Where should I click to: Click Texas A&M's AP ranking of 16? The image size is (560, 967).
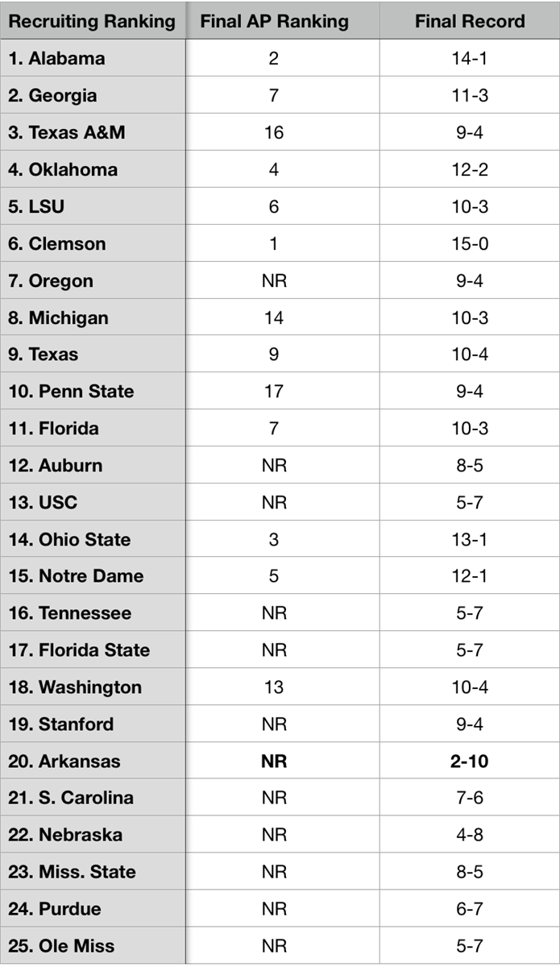click(274, 133)
